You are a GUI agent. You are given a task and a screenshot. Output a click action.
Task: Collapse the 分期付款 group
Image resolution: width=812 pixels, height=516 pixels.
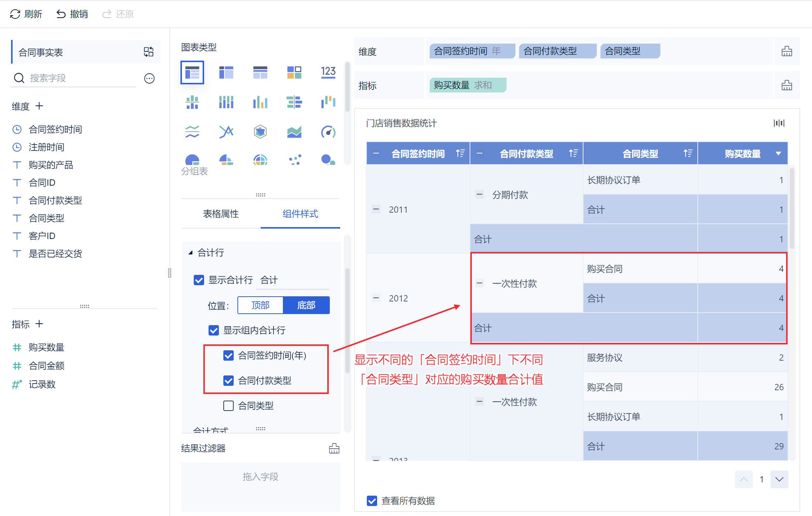click(480, 194)
